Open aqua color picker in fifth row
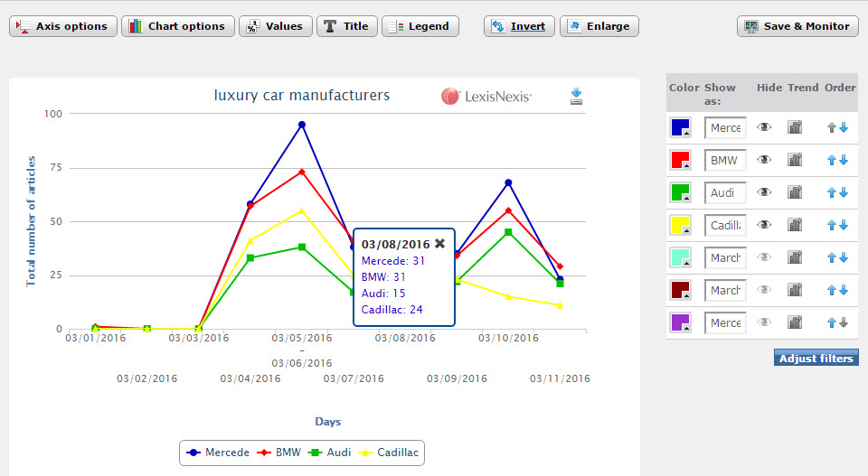The width and height of the screenshot is (868, 476). coord(680,257)
